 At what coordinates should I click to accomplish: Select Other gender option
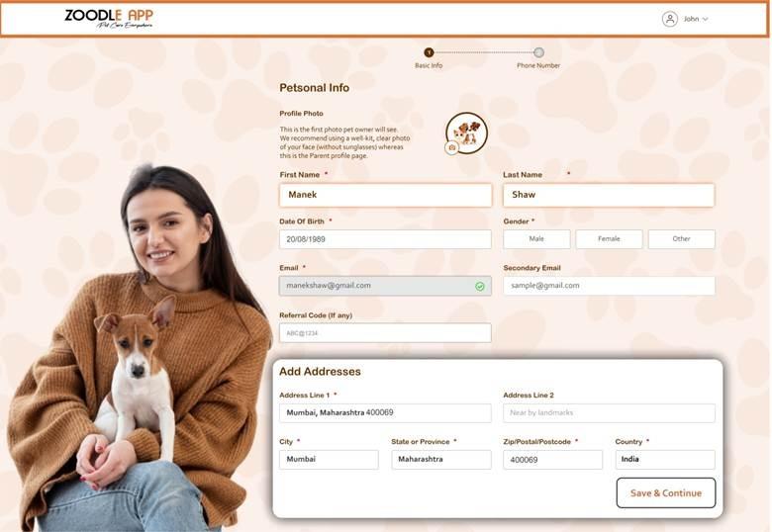pyautogui.click(x=681, y=239)
